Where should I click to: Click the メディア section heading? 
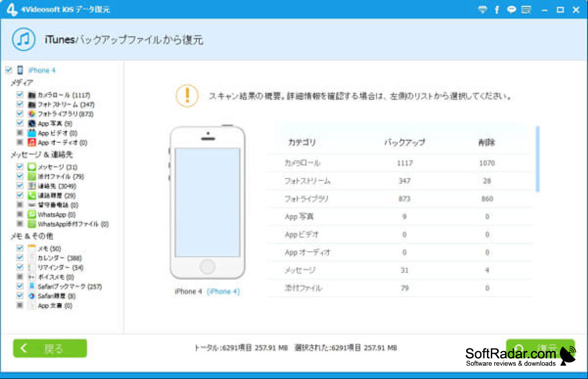click(x=22, y=82)
